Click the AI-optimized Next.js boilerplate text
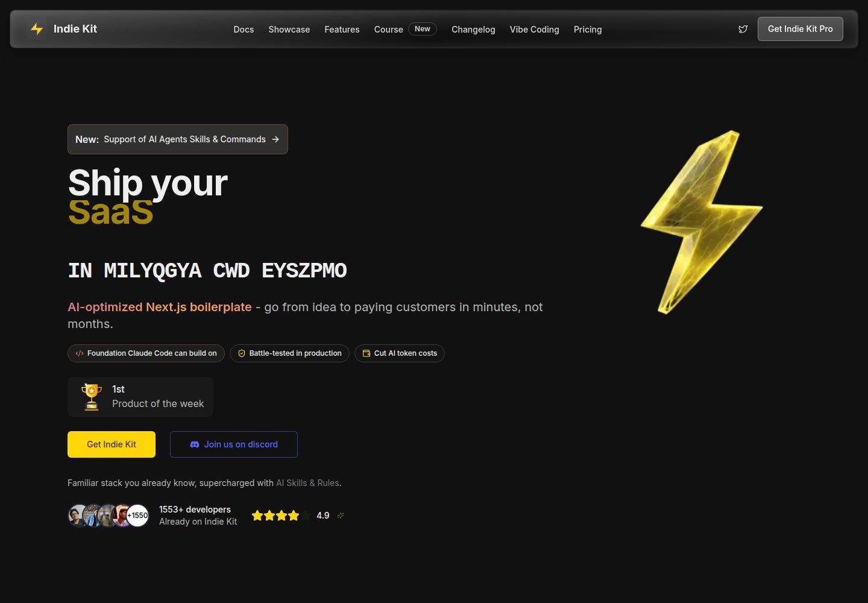 [160, 307]
